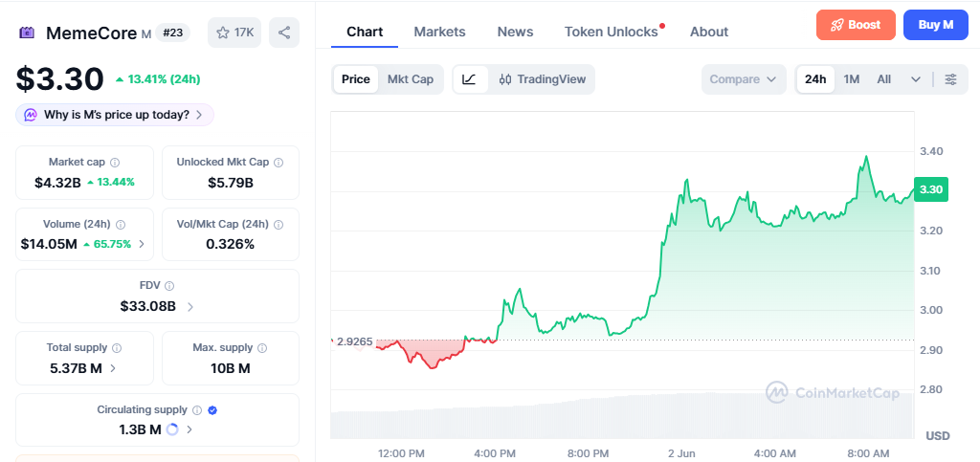Select the line chart type icon
This screenshot has height=462, width=980.
pos(469,79)
